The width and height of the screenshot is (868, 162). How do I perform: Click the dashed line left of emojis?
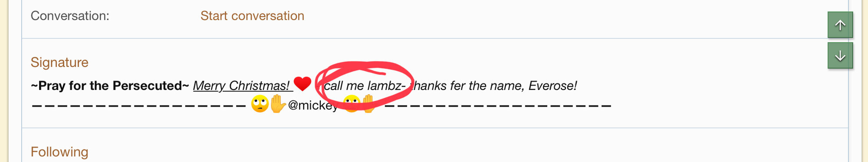coord(139,106)
